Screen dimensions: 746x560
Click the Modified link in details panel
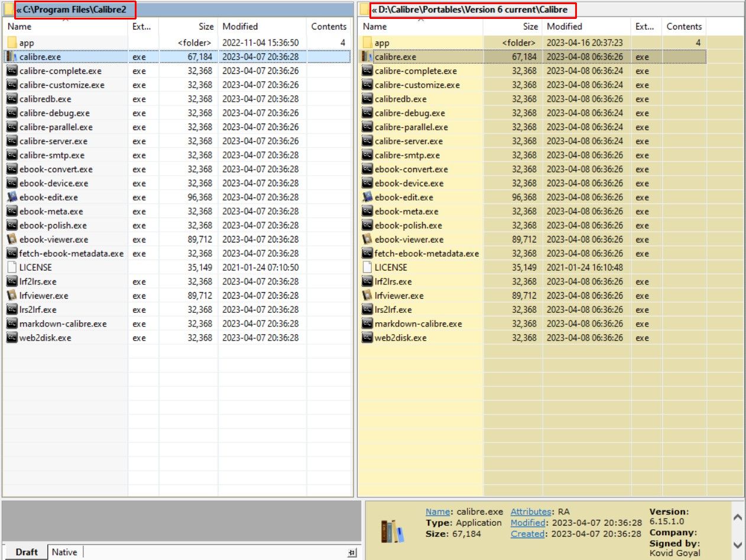pyautogui.click(x=528, y=523)
